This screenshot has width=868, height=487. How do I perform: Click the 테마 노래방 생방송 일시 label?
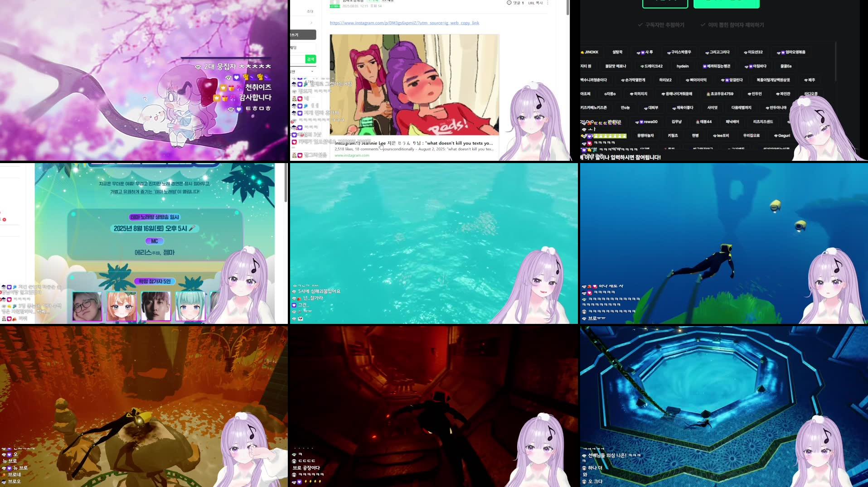pyautogui.click(x=155, y=217)
